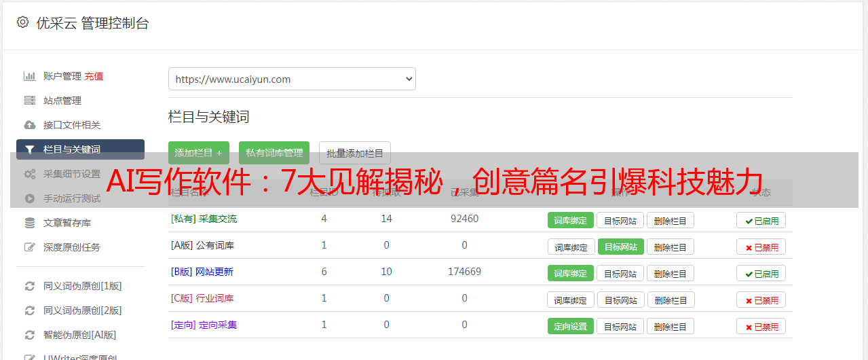Open 同义词伪原创[2版] in sidebar
Screen dimensions: 868x360
[83, 310]
